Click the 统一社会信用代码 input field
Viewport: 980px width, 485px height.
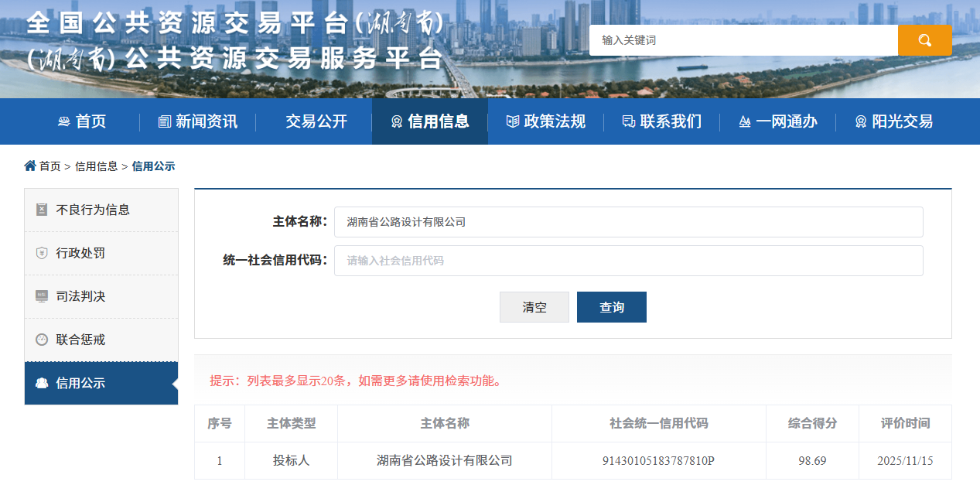628,261
